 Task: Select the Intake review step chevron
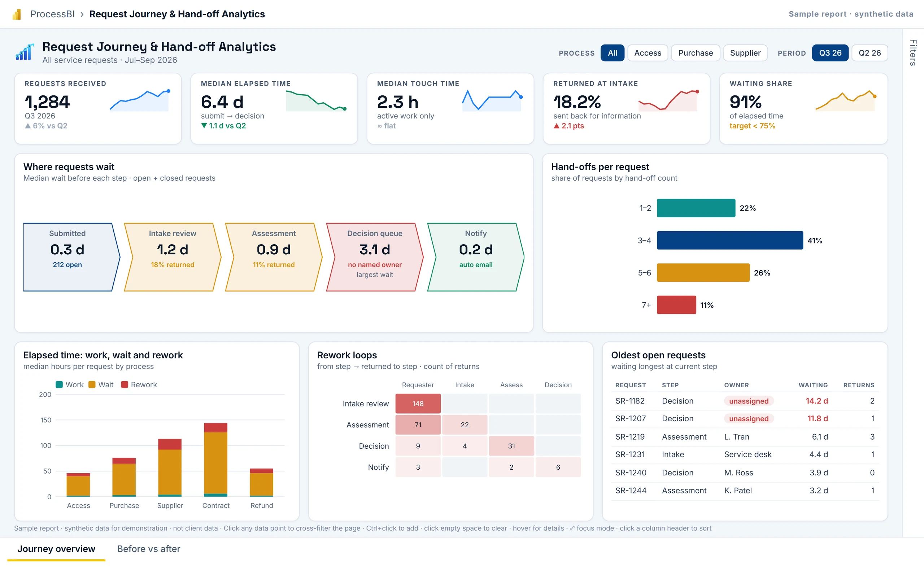[173, 257]
